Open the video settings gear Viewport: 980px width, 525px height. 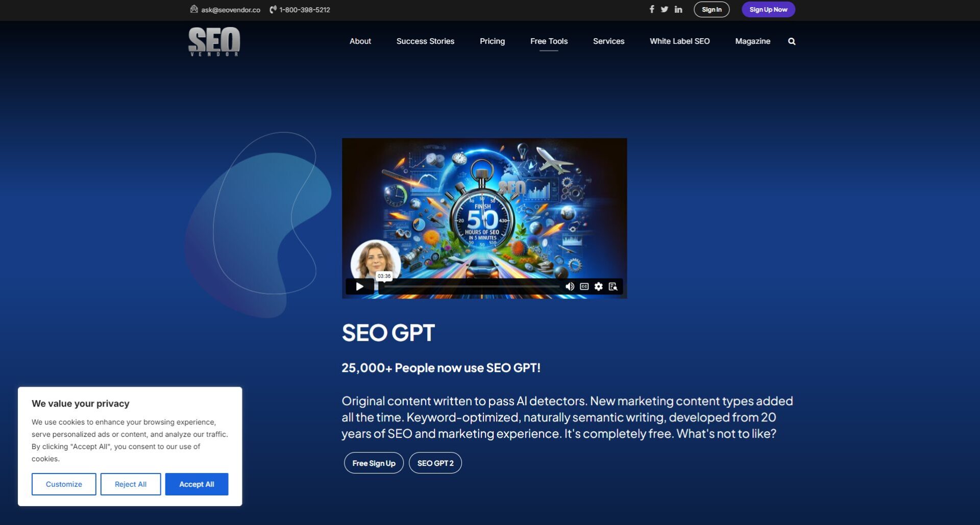click(x=598, y=286)
